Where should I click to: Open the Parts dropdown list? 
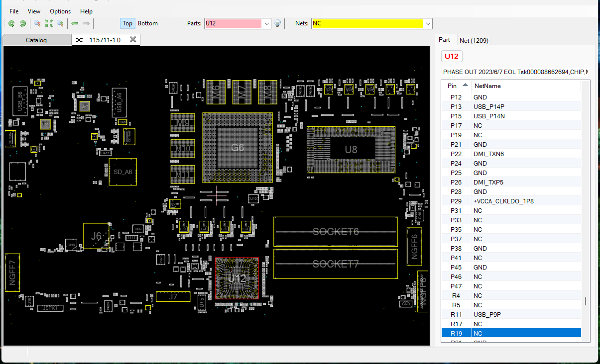pyautogui.click(x=266, y=23)
